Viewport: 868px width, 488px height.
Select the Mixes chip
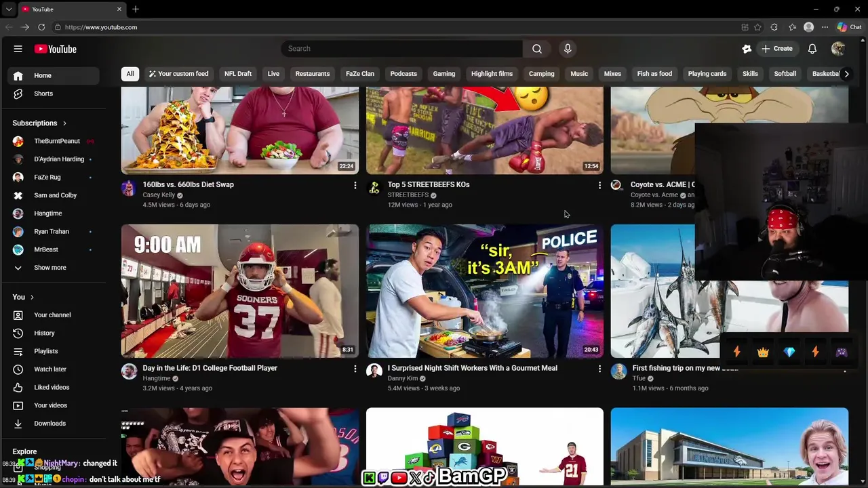(612, 74)
